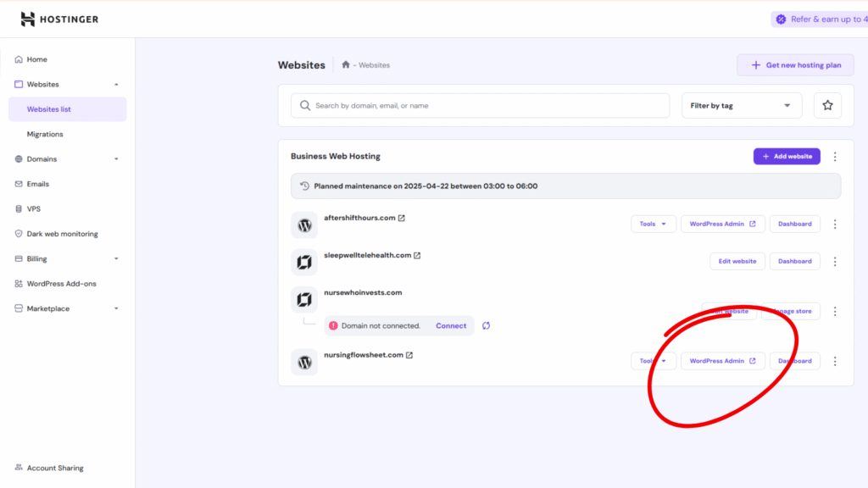The image size is (868, 488).
Task: Open Dashboard for sleepwelltelehealth.com
Action: pyautogui.click(x=795, y=261)
